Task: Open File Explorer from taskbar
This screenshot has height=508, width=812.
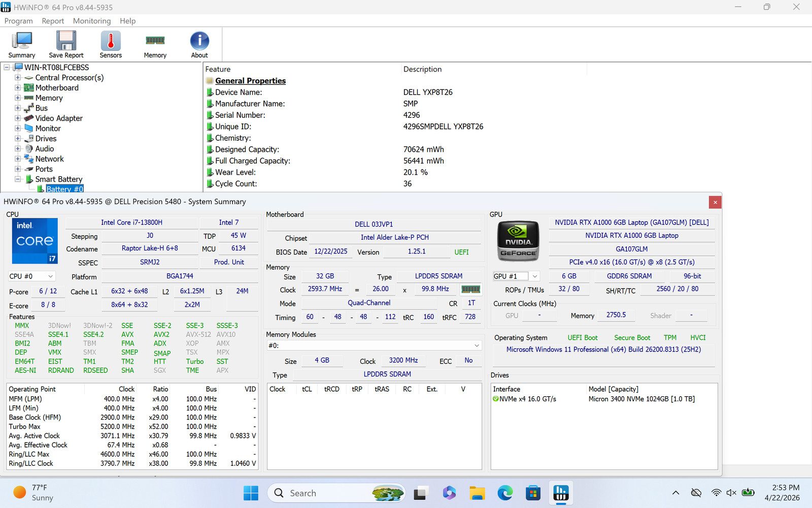Action: click(x=477, y=493)
